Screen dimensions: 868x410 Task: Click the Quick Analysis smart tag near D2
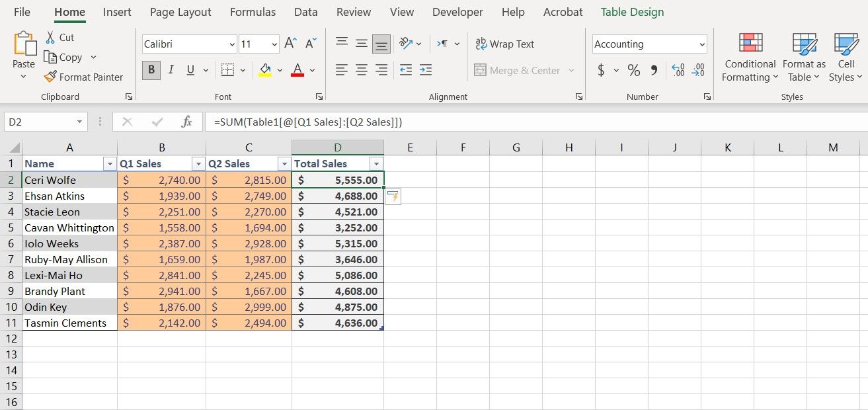[393, 196]
